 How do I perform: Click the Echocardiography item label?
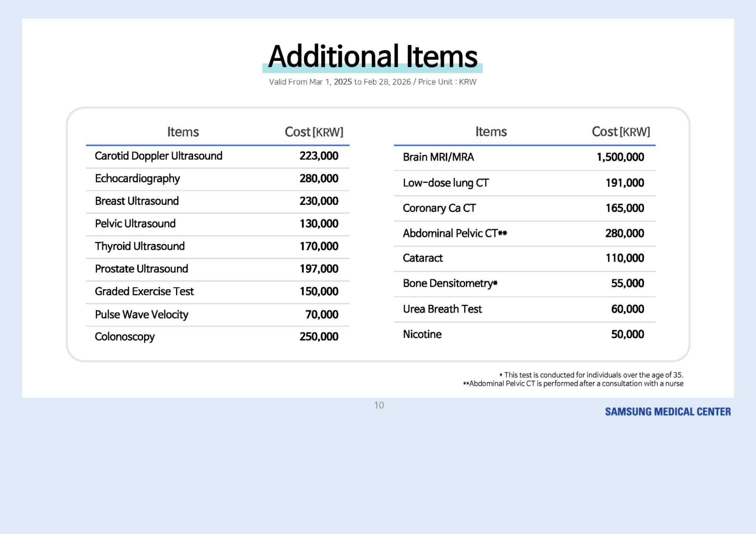coord(137,179)
